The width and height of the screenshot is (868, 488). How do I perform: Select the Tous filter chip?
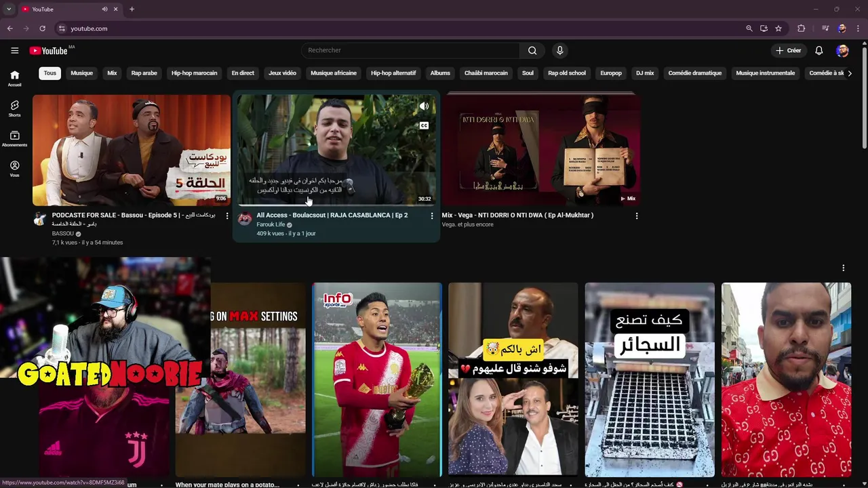pyautogui.click(x=50, y=73)
